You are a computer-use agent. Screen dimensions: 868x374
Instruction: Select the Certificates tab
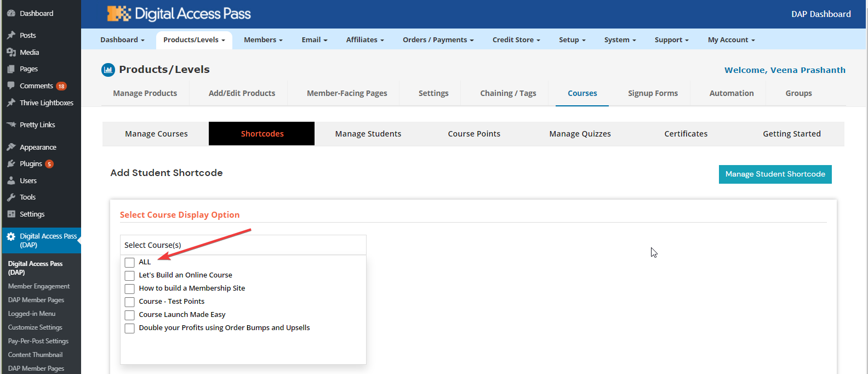click(686, 134)
